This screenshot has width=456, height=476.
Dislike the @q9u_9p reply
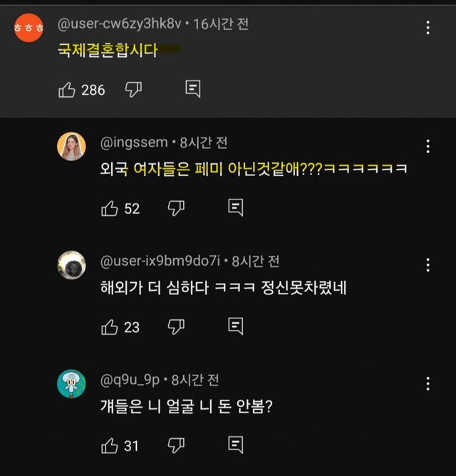pyautogui.click(x=176, y=446)
